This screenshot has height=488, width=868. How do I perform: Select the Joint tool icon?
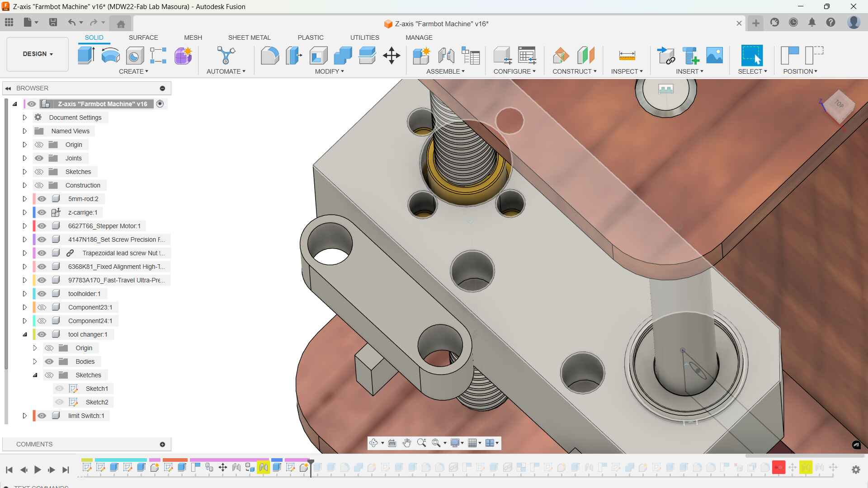point(446,56)
